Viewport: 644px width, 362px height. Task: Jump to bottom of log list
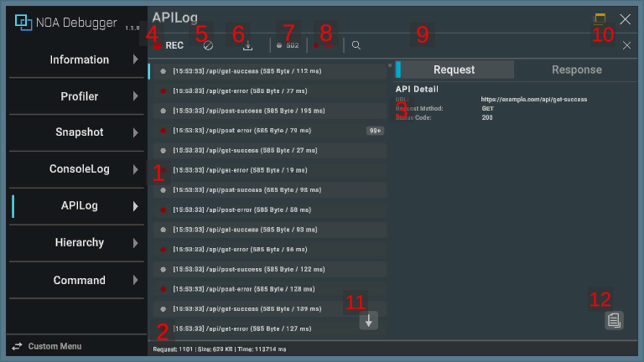tap(369, 321)
